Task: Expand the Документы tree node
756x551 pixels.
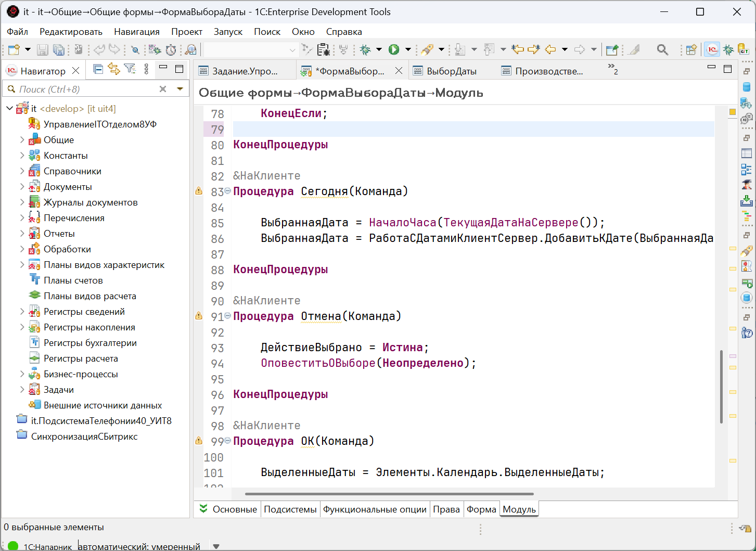Action: click(22, 187)
